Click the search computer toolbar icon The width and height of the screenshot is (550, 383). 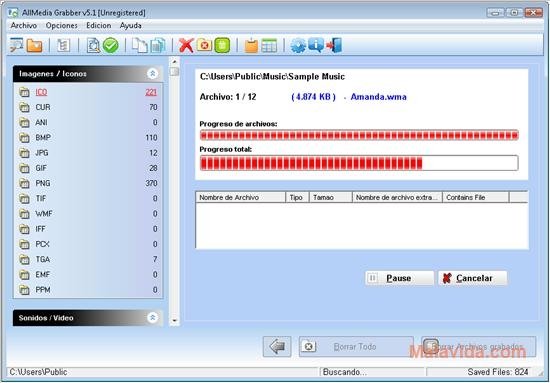click(x=16, y=45)
